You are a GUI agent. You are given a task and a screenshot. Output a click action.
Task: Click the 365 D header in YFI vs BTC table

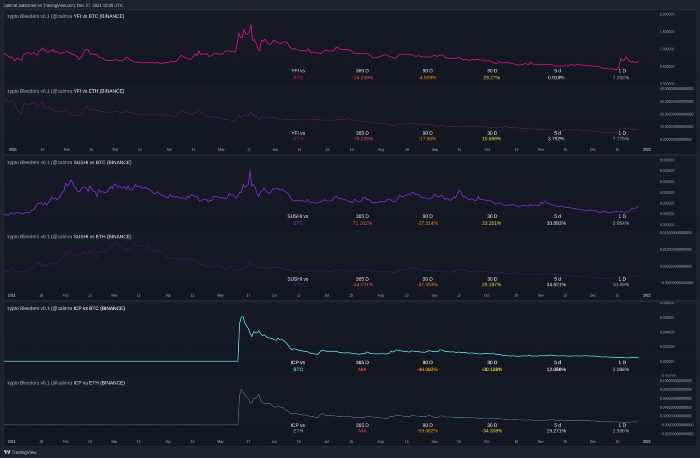(x=362, y=71)
